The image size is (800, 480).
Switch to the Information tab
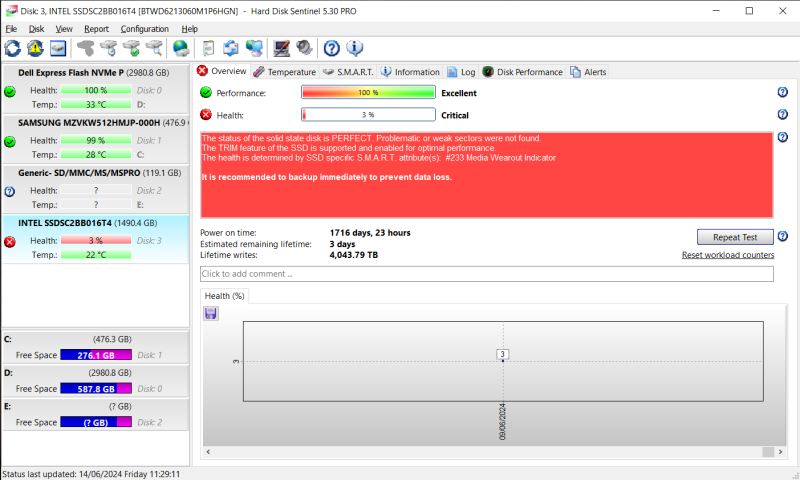[410, 72]
